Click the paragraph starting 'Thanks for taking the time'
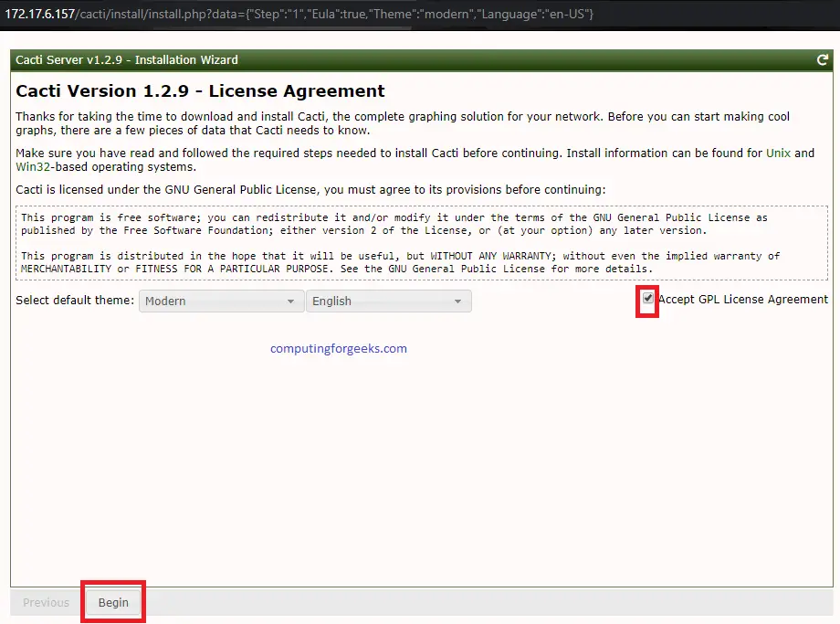 (403, 123)
